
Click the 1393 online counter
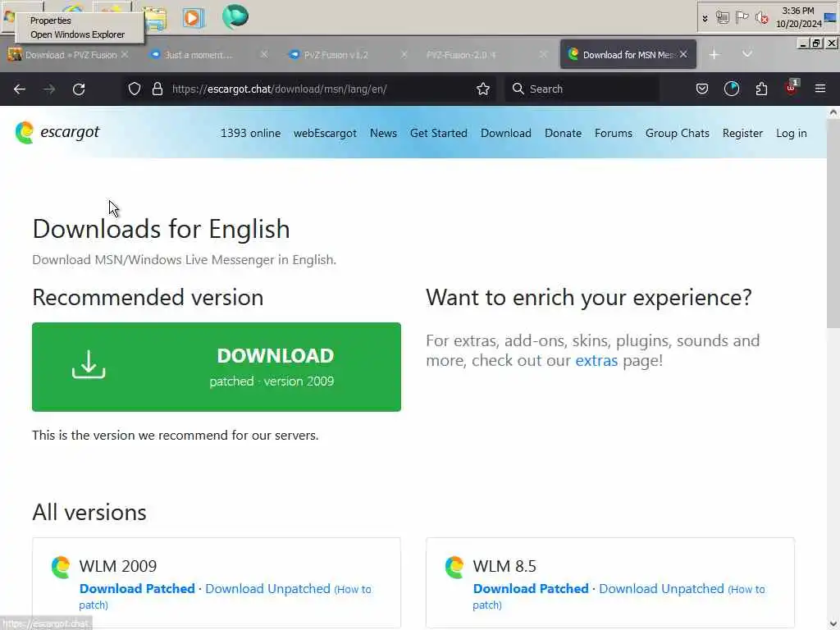pos(250,133)
